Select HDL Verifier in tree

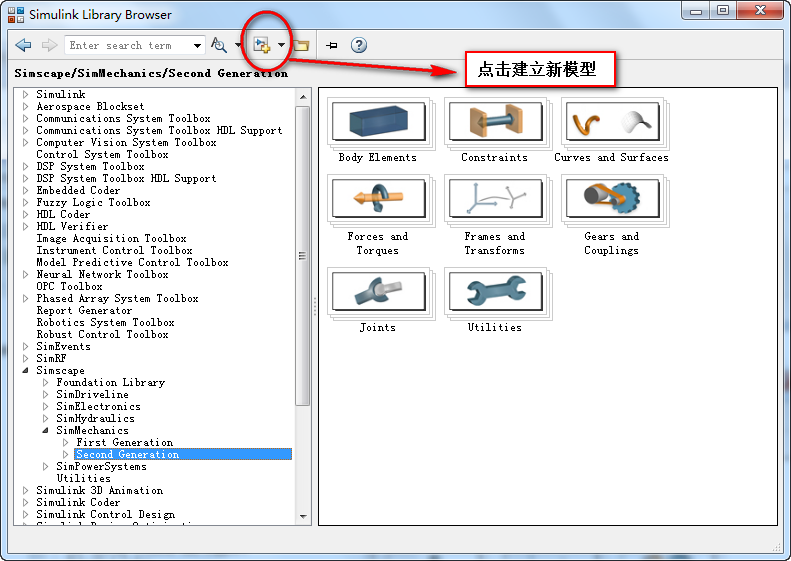pyautogui.click(x=72, y=227)
